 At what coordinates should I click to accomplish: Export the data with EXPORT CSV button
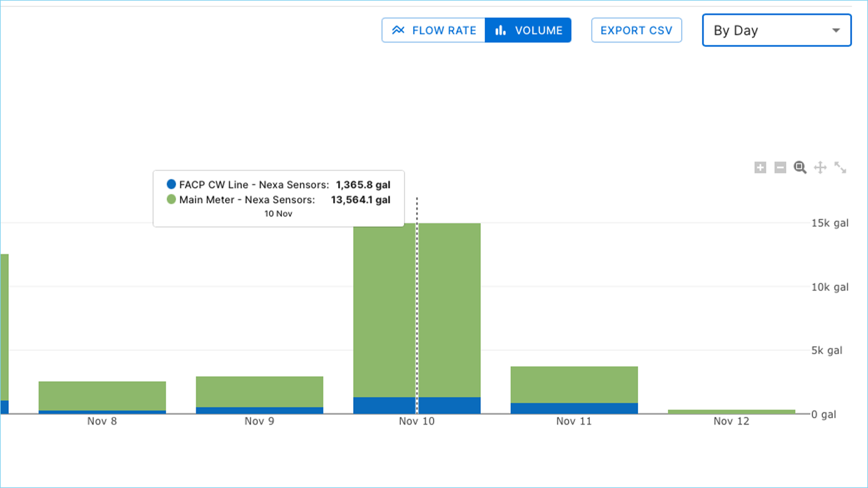pyautogui.click(x=637, y=30)
